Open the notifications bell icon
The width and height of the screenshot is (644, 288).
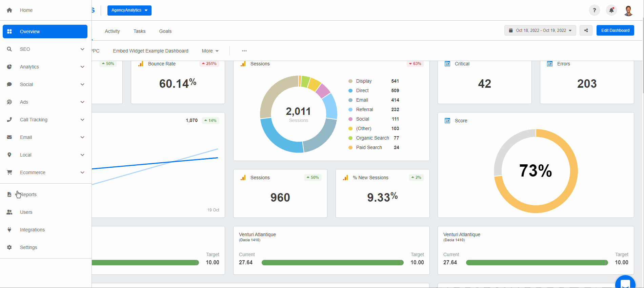[x=611, y=10]
